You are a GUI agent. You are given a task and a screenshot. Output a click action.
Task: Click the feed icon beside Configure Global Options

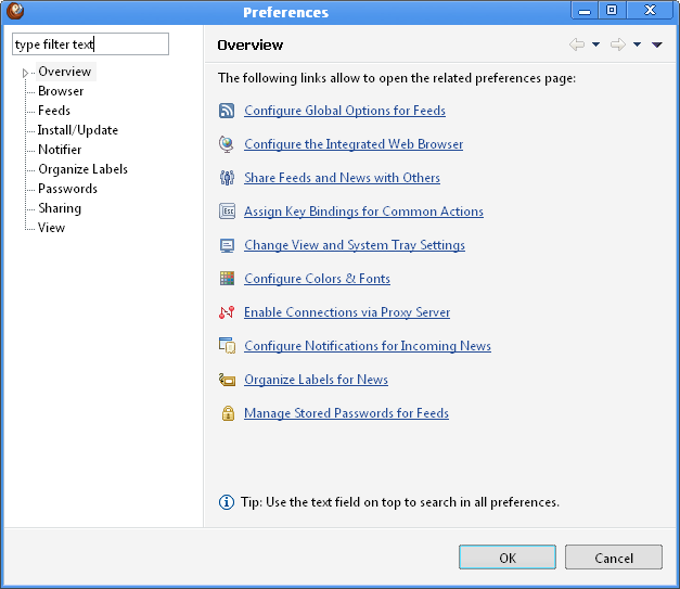point(226,111)
